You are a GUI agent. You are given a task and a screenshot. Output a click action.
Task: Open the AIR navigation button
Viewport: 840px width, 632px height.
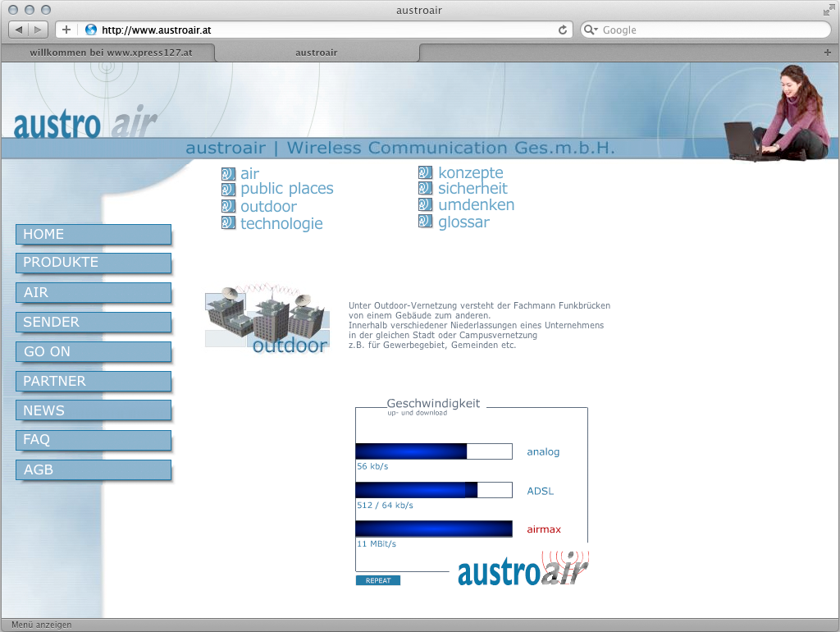click(x=94, y=292)
